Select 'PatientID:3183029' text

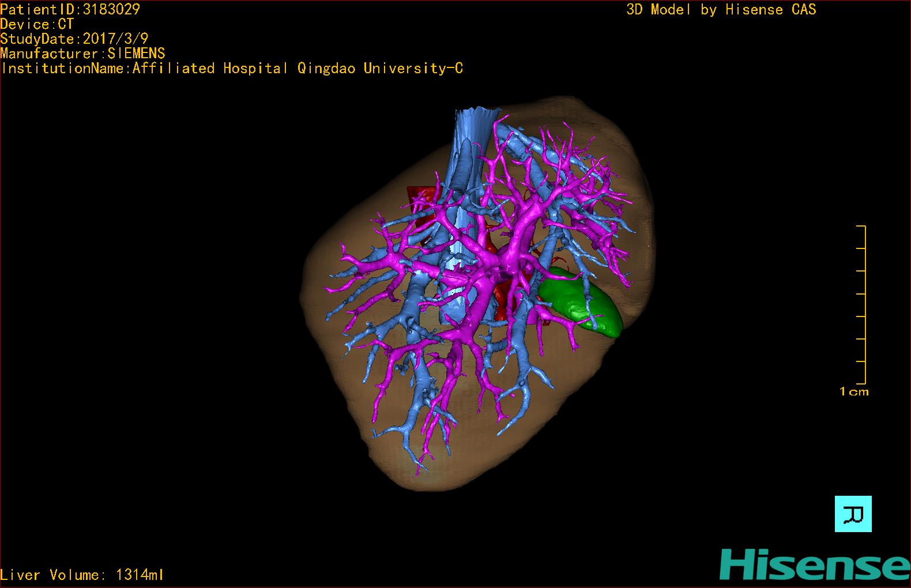click(x=70, y=9)
